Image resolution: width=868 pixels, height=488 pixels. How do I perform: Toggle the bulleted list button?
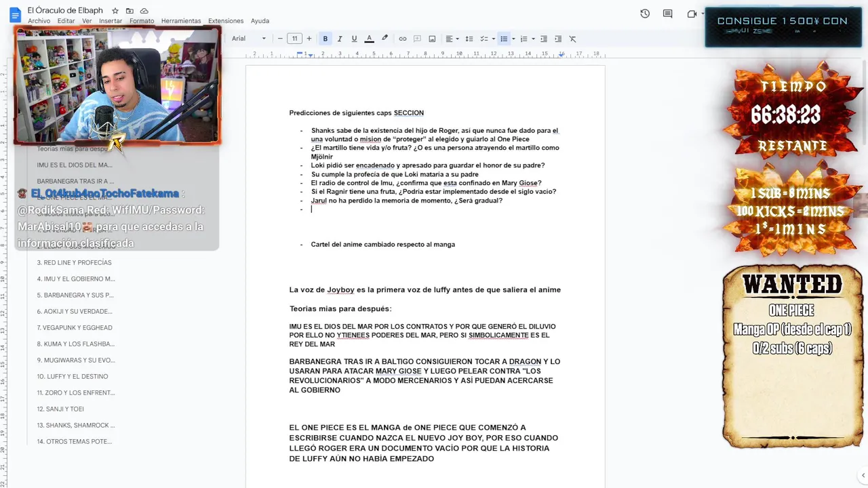point(504,39)
